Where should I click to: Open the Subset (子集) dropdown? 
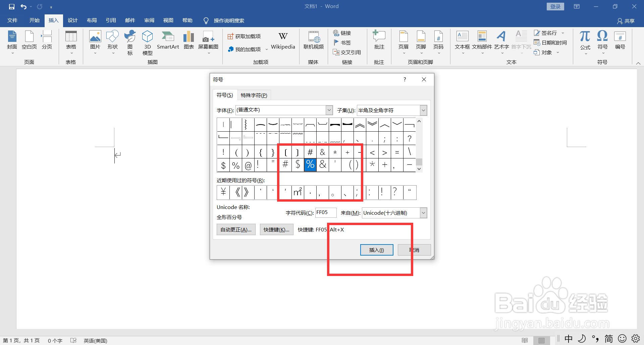click(x=423, y=110)
